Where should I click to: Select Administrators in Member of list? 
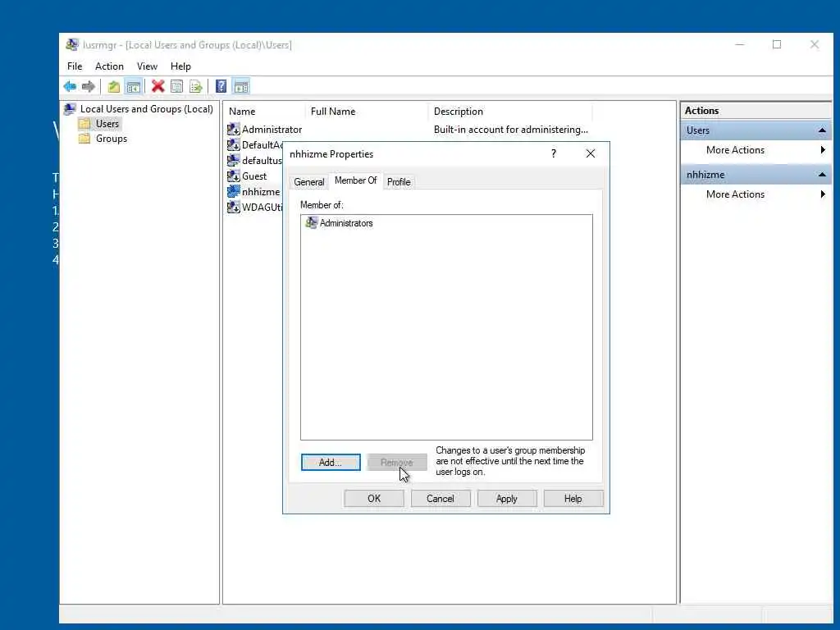(x=346, y=223)
